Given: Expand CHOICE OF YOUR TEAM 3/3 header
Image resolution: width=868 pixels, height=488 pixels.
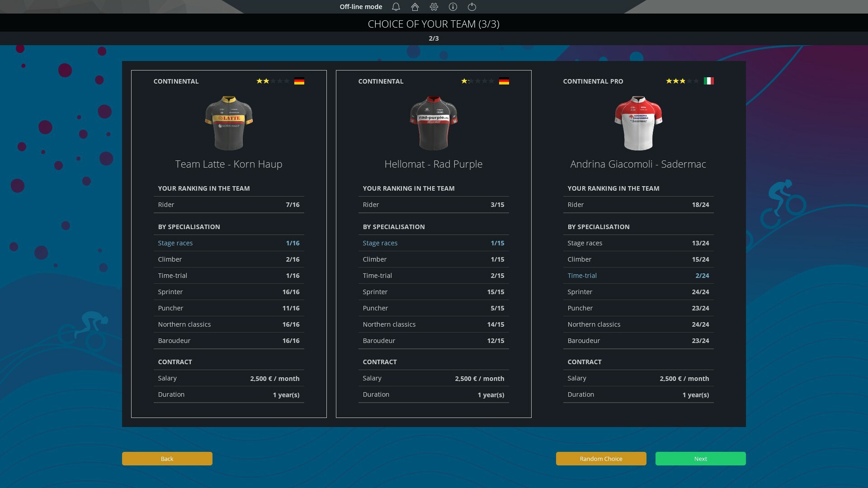Looking at the screenshot, I should (434, 24).
